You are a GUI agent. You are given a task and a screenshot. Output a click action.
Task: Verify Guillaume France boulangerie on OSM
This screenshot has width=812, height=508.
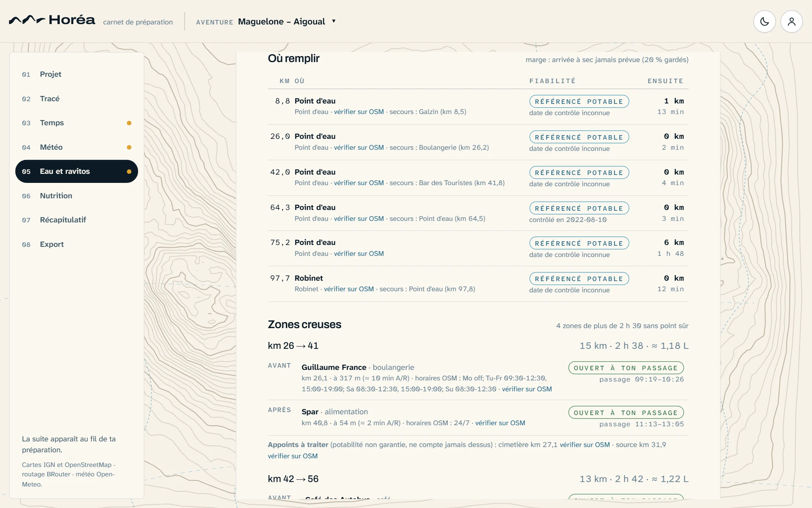[x=527, y=389]
